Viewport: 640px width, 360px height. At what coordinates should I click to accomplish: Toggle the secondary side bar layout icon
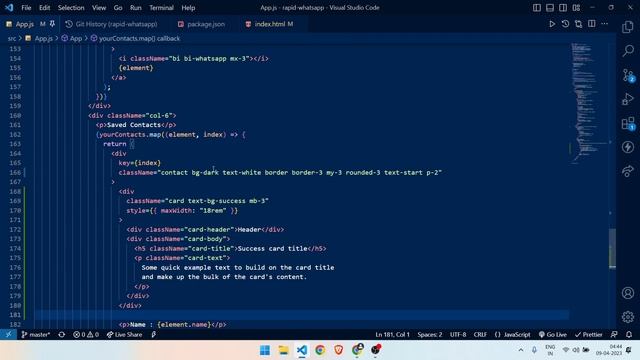[563, 8]
